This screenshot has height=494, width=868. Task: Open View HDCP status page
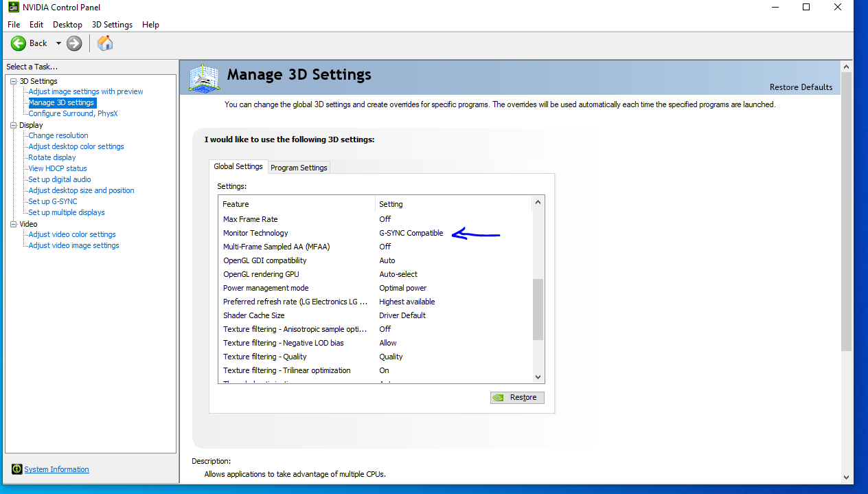pyautogui.click(x=58, y=168)
